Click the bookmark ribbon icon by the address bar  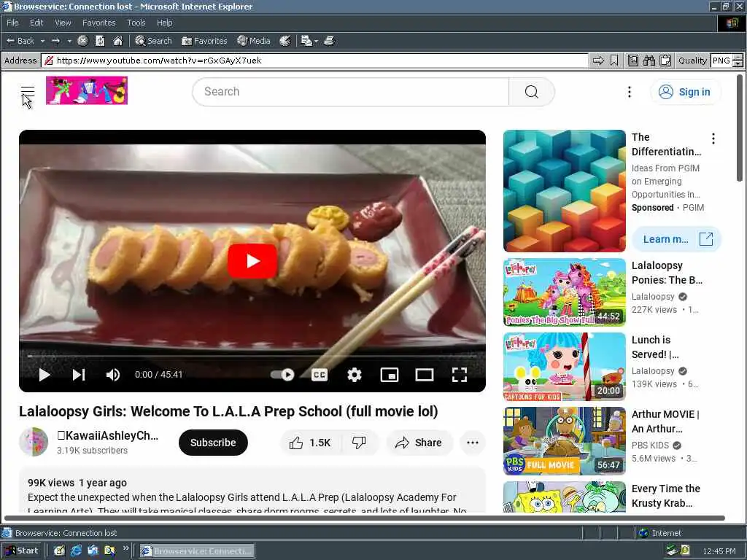[x=614, y=61]
